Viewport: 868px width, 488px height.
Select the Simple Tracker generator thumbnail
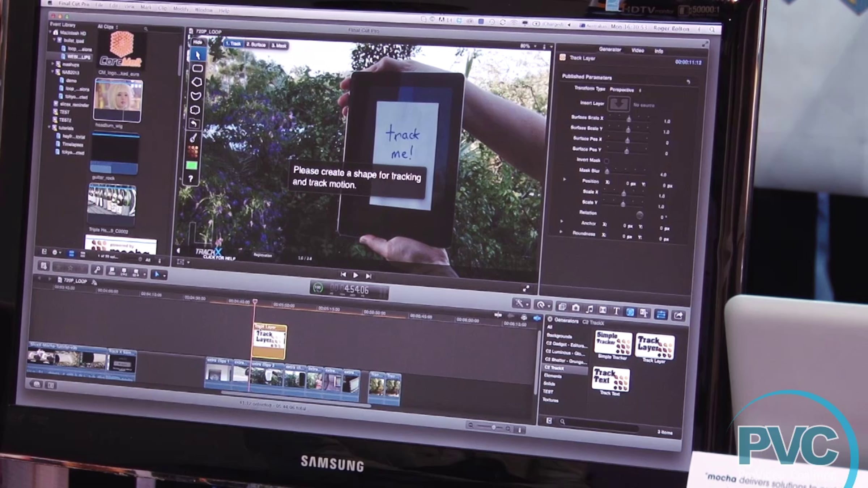click(x=613, y=343)
